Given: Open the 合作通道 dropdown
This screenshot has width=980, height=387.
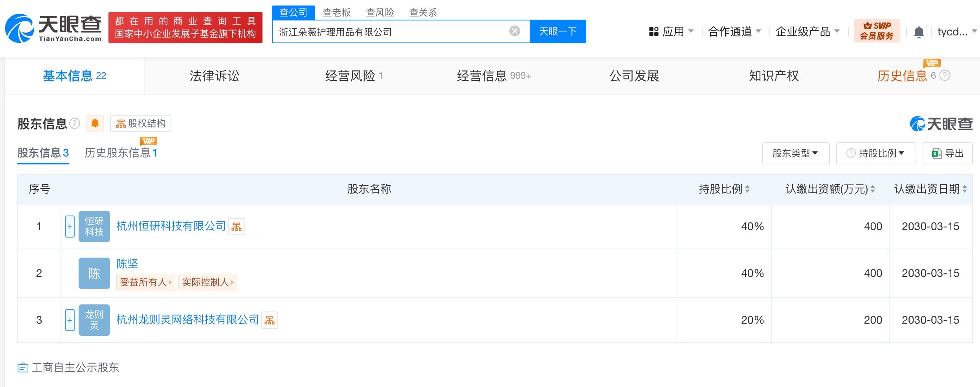Looking at the screenshot, I should 735,31.
